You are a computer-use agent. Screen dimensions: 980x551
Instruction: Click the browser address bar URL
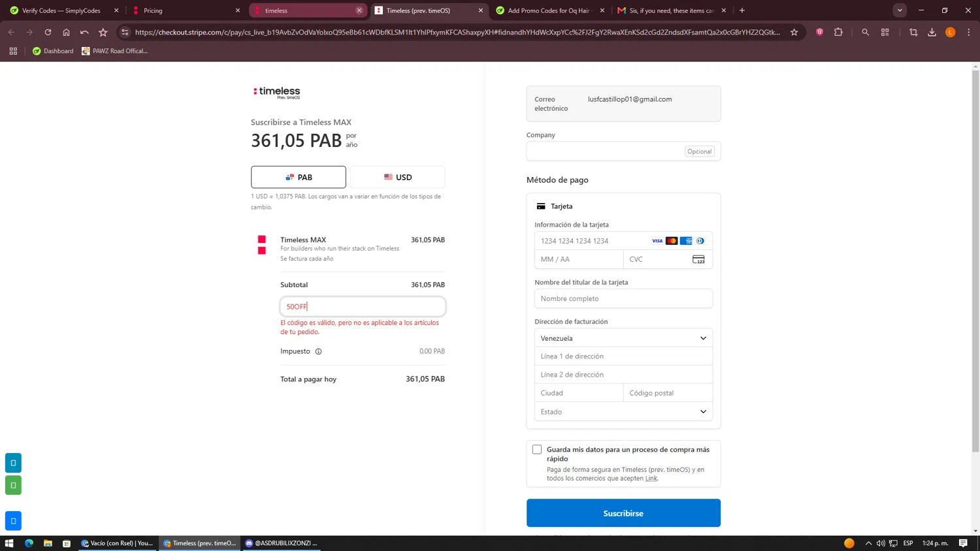(457, 32)
